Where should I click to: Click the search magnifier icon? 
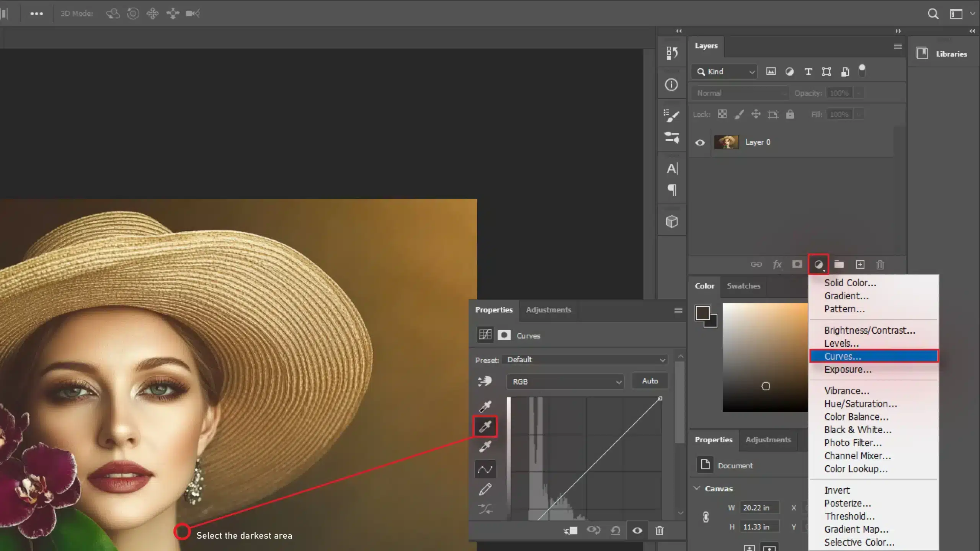pyautogui.click(x=933, y=14)
